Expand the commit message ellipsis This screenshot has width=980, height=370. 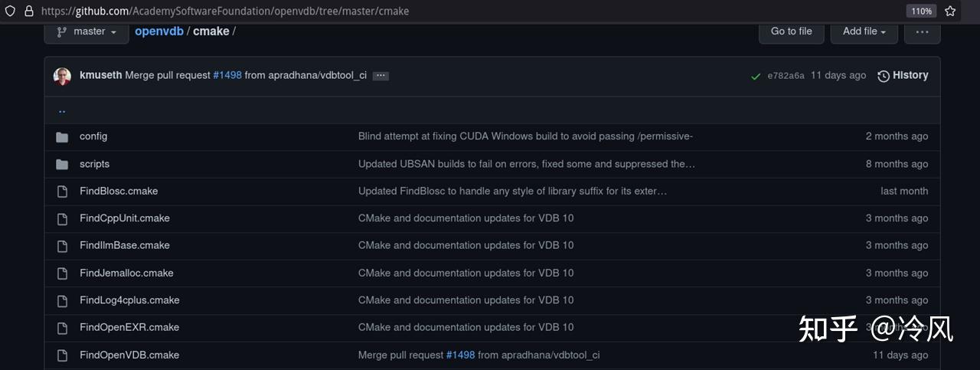[x=381, y=76]
